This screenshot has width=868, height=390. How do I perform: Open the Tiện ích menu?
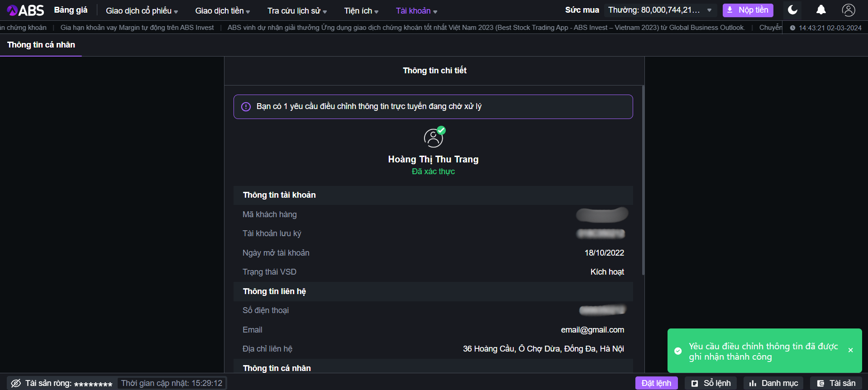click(361, 11)
